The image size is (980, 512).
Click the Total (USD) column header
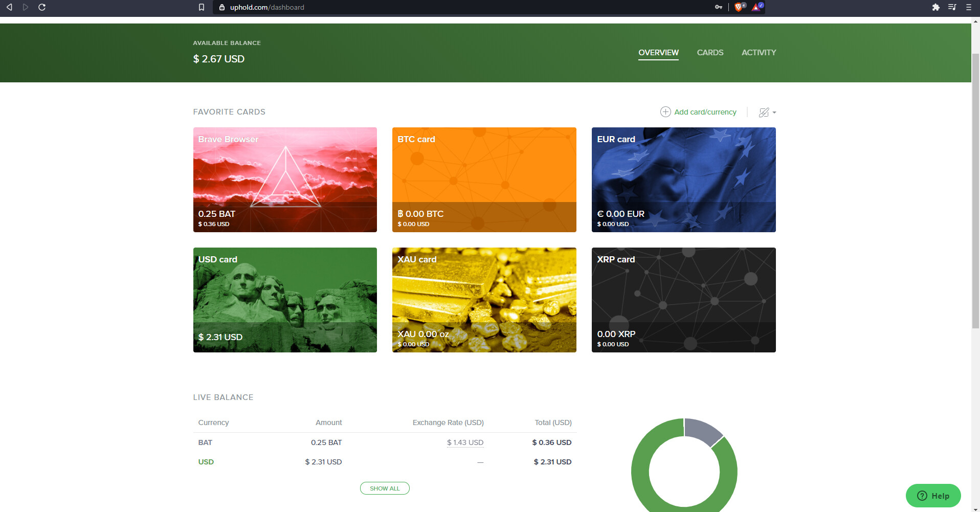tap(553, 422)
